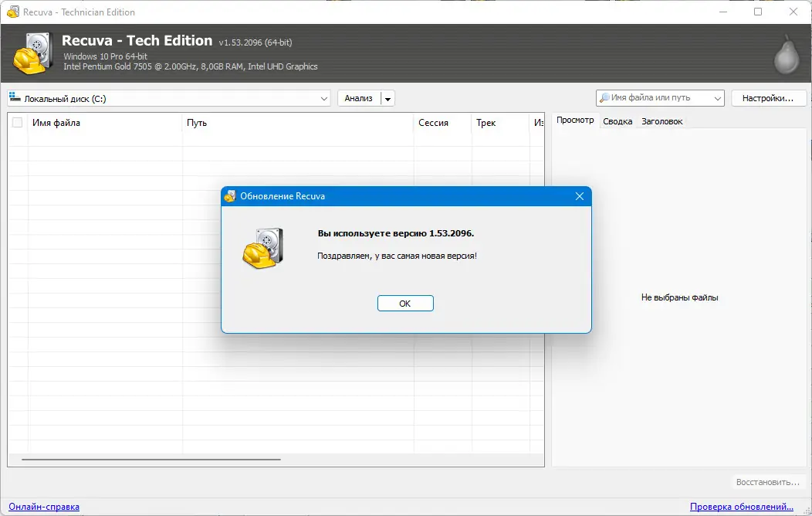Click OK in the Recuva update dialog

[405, 303]
